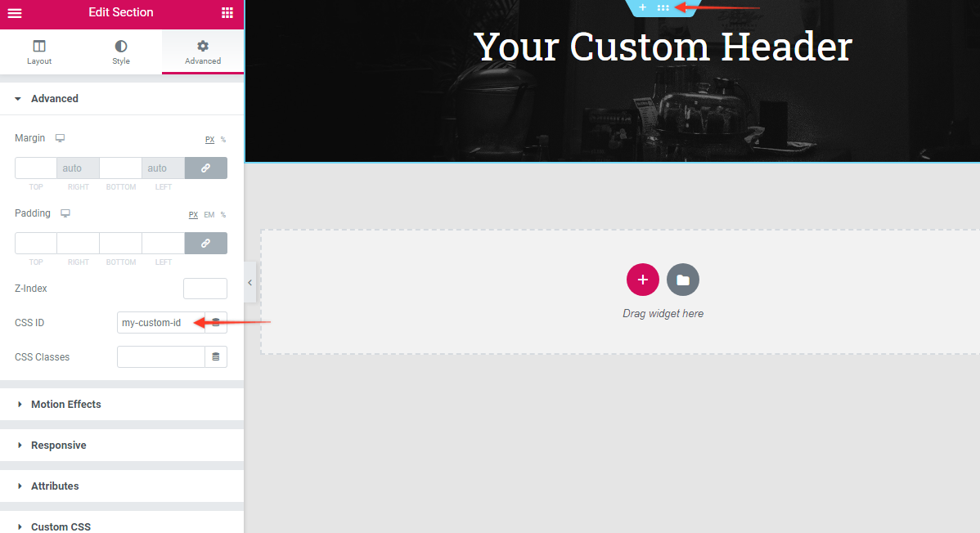Click the Z-Index input field
The width and height of the screenshot is (980, 533).
[205, 289]
